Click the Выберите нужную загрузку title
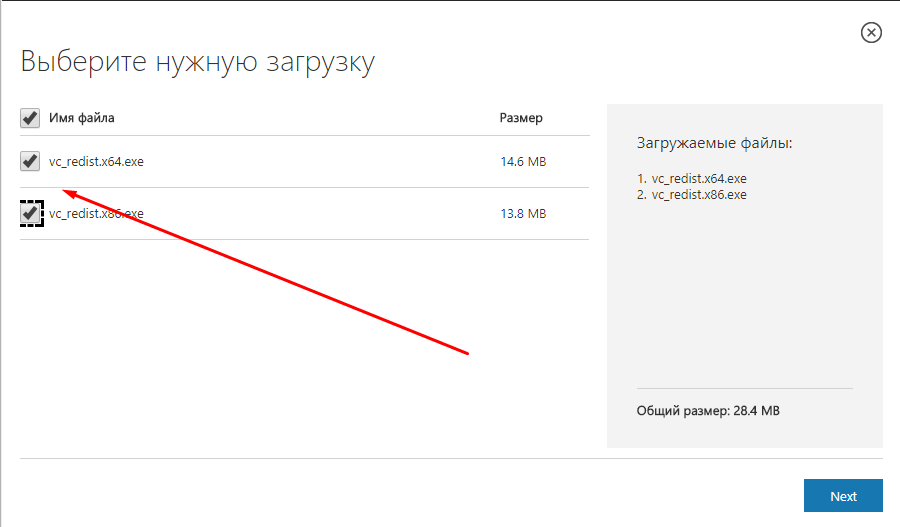 click(198, 62)
